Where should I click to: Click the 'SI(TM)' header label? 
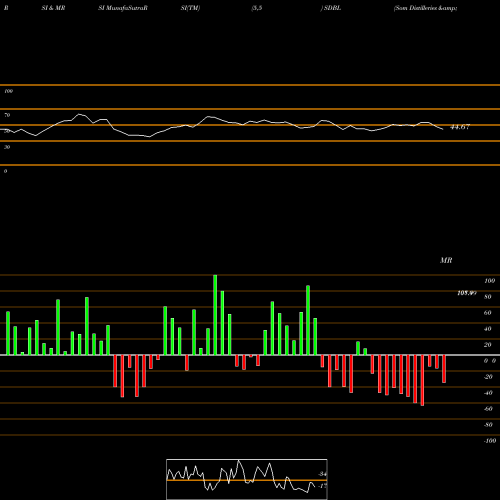coord(190,8)
